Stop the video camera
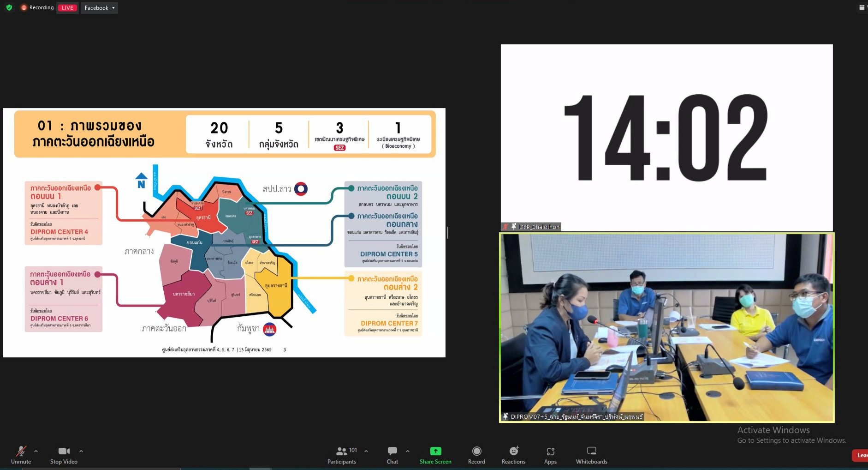Image resolution: width=868 pixels, height=470 pixels. coord(64,455)
